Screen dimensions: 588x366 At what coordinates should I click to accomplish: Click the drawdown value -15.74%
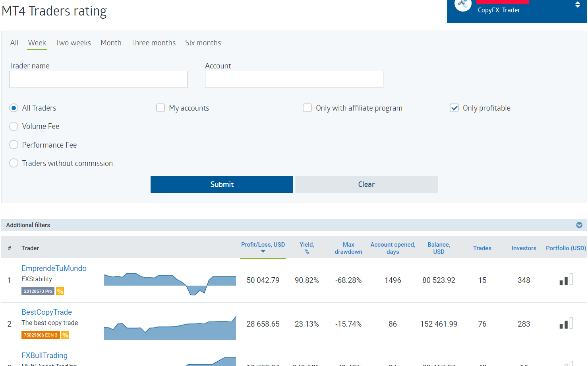click(x=348, y=324)
